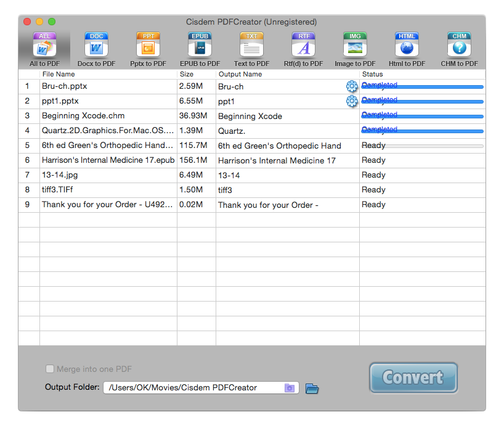
Task: Select Harrison's Internal Medicine 17.epub file
Action: tap(108, 160)
